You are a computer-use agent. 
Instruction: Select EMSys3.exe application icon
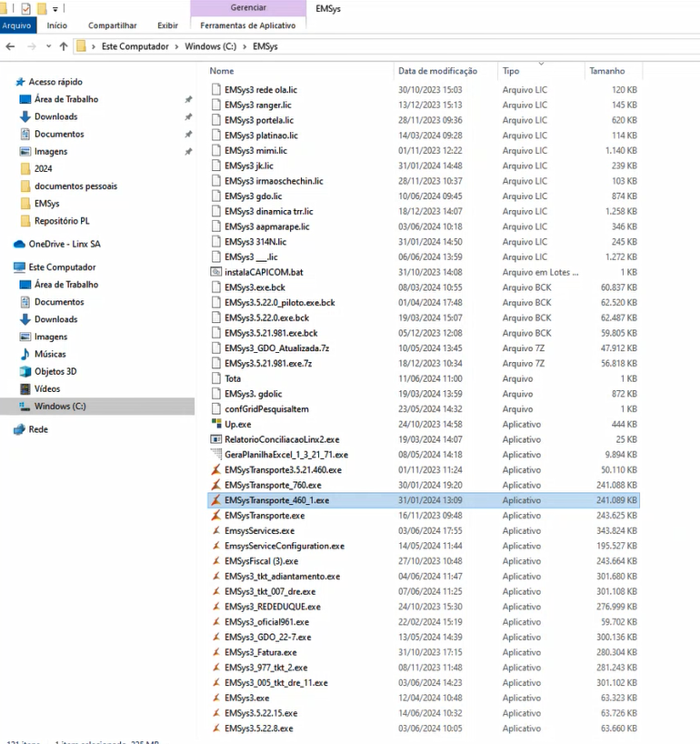[216, 698]
